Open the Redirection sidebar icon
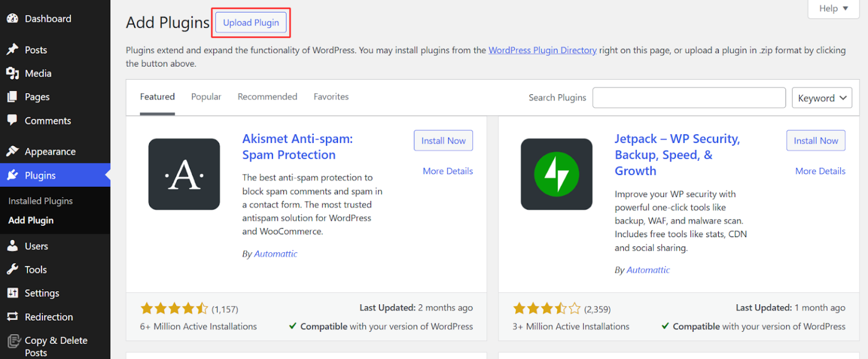The height and width of the screenshot is (359, 868). pyautogui.click(x=12, y=317)
